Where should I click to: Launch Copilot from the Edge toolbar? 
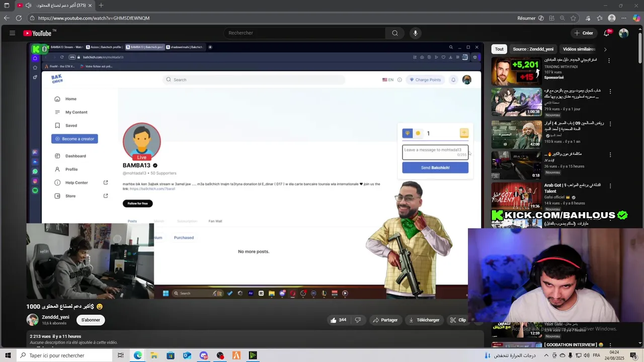(x=636, y=18)
